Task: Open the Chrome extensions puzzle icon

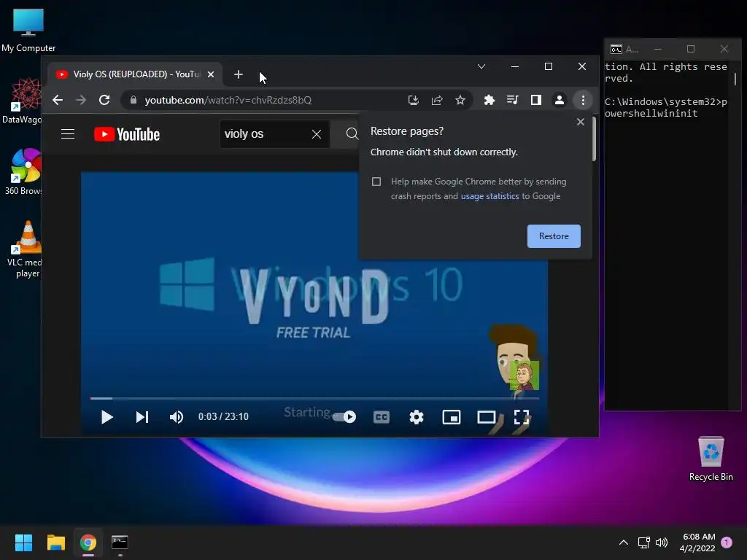Action: [x=489, y=100]
